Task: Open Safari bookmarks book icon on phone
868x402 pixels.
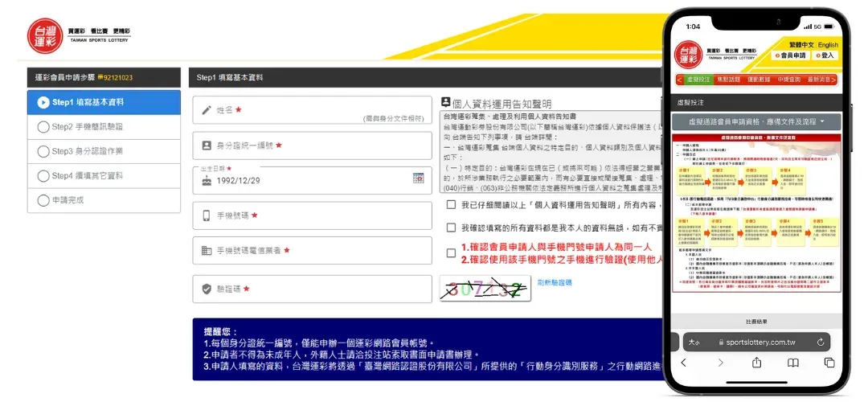Action: 792,363
